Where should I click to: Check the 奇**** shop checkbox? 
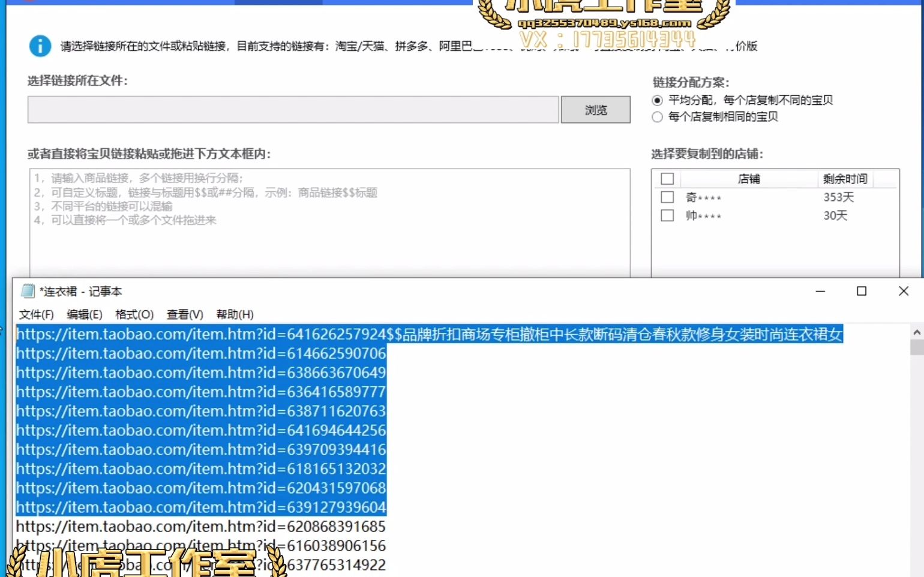click(x=667, y=197)
